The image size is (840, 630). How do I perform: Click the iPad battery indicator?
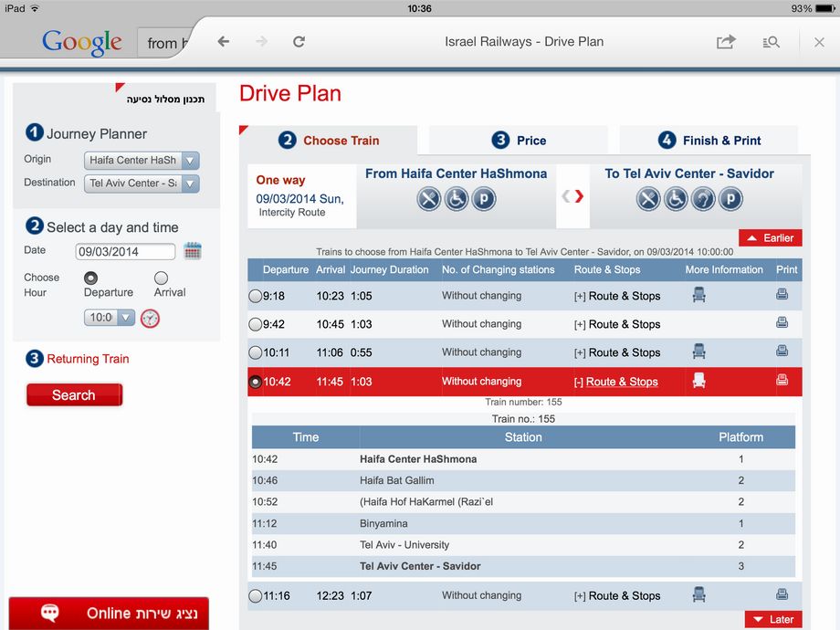click(824, 8)
